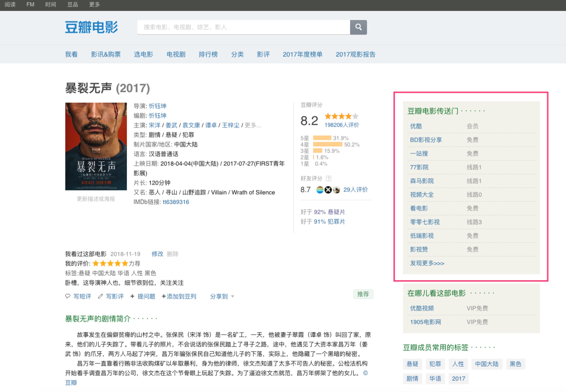Image resolution: width=566 pixels, height=392 pixels.
Task: Click the Douban rating stars beside 8.2
Action: click(x=341, y=116)
